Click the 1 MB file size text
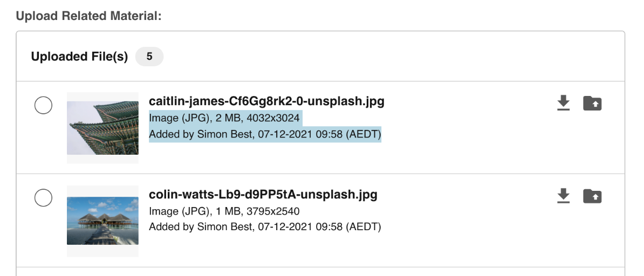The image size is (644, 276). (x=225, y=211)
